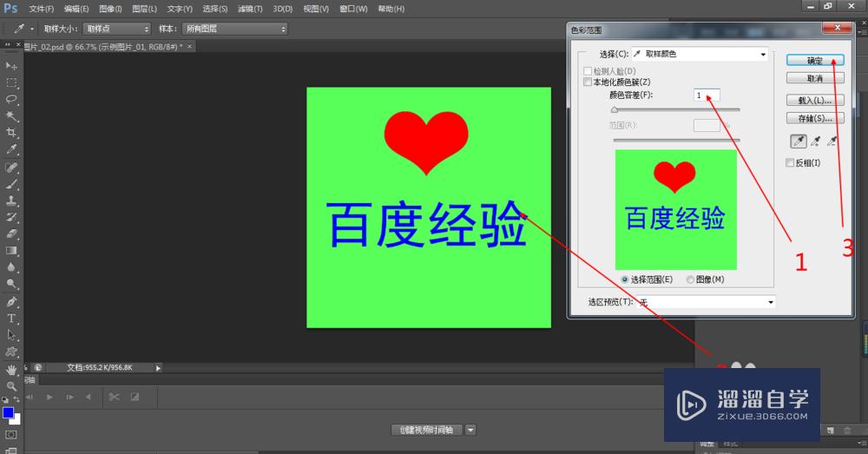Viewport: 868px width, 454px height.
Task: Select the Gradient tool
Action: click(x=11, y=250)
